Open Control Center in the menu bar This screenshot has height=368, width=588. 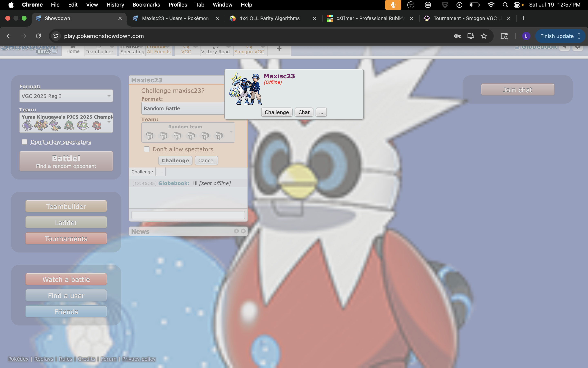click(517, 5)
